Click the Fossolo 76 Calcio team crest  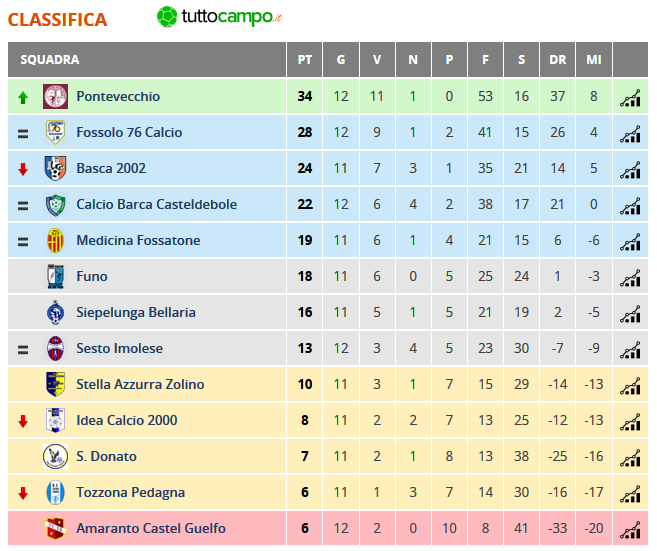55,132
